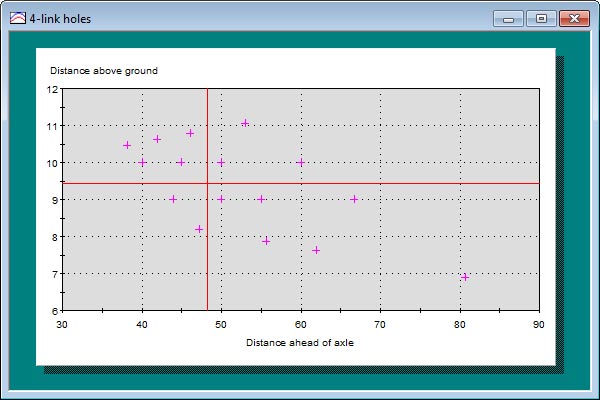Click the y-axis tick label 7
600x400 pixels.
click(x=55, y=275)
